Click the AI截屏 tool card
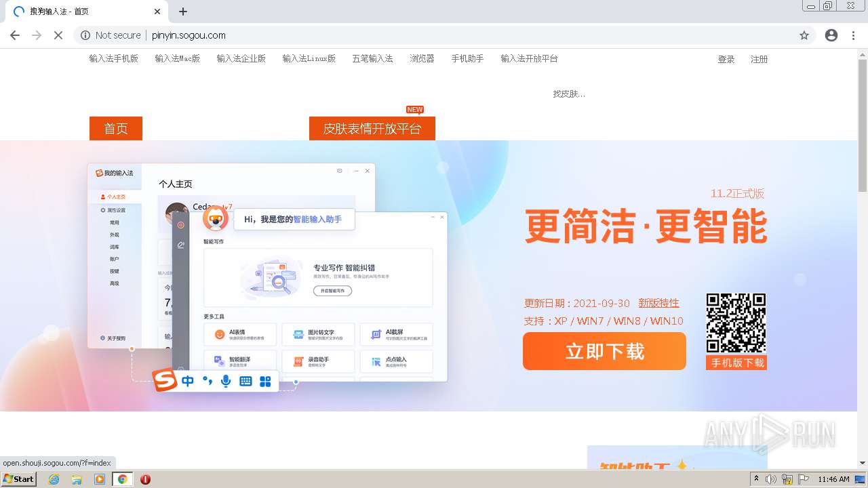 [x=396, y=334]
